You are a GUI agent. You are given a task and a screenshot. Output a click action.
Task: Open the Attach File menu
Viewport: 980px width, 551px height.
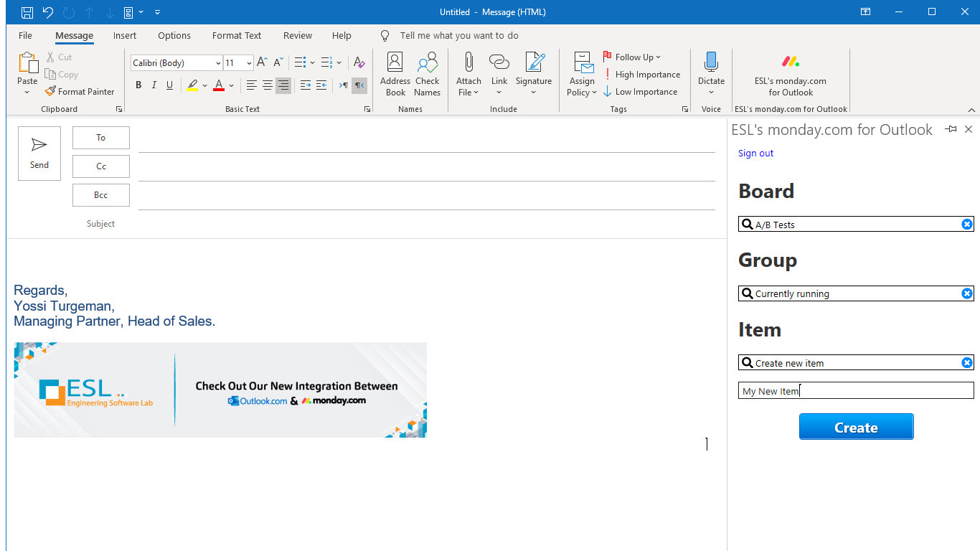[x=468, y=74]
